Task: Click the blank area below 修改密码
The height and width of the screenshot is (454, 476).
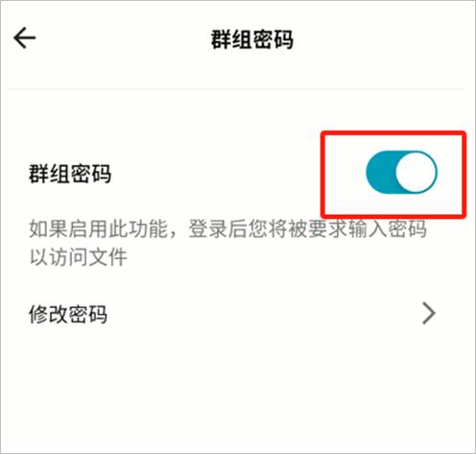Action: (x=238, y=394)
